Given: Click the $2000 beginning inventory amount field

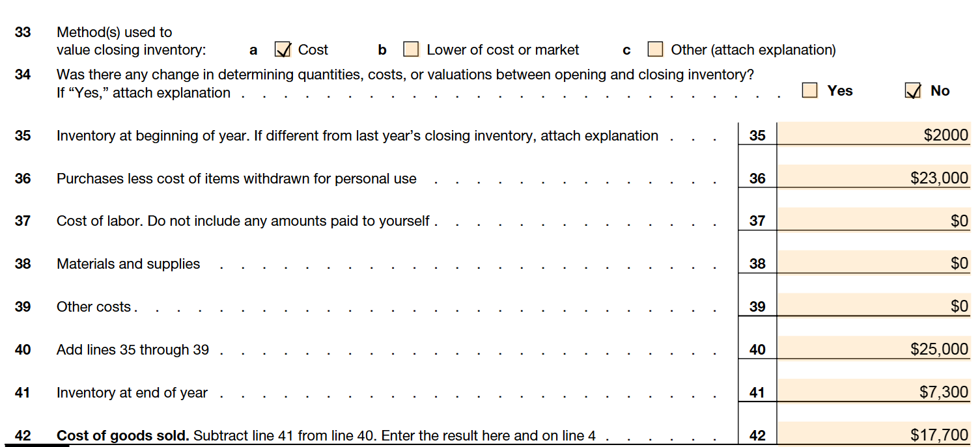Looking at the screenshot, I should coord(873,135).
